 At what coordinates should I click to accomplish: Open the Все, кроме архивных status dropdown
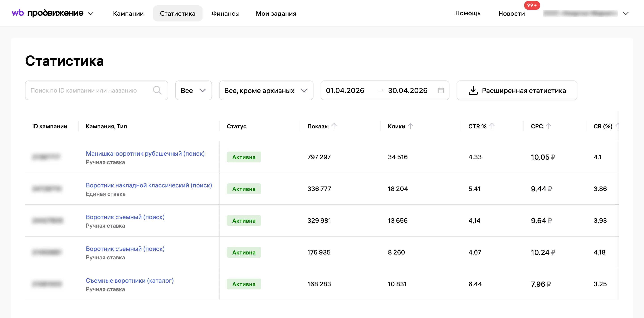(266, 90)
